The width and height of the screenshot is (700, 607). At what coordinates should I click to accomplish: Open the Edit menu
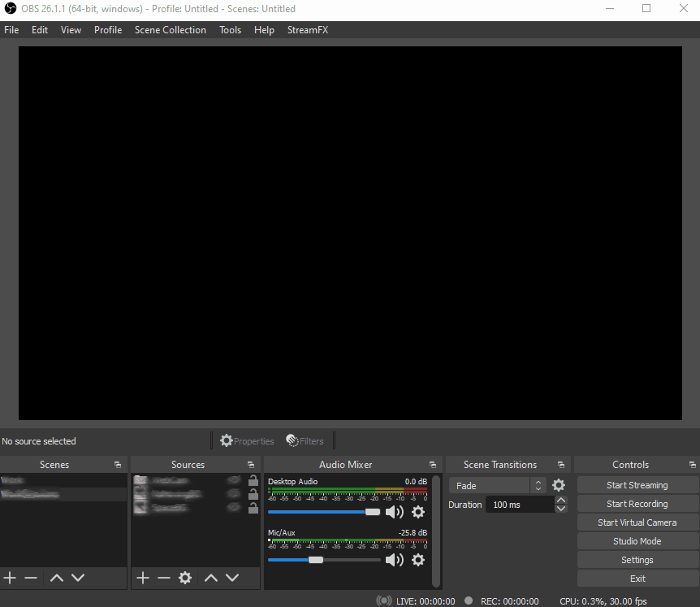coord(40,30)
